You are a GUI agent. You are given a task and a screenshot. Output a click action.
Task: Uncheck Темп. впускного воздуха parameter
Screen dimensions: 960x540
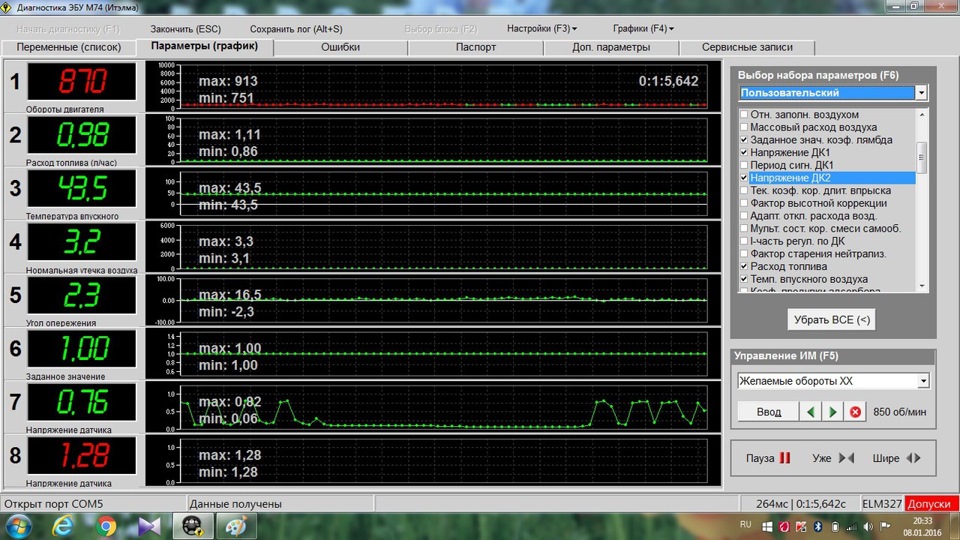tap(744, 279)
